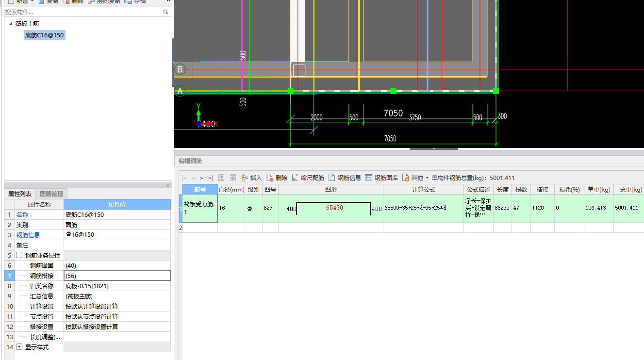Screen dimensions: 644x360
Task: Click 类别 value 面筋
Action: 117,225
